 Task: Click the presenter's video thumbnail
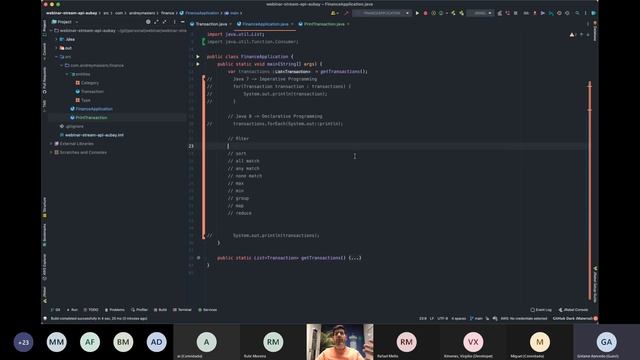340,342
